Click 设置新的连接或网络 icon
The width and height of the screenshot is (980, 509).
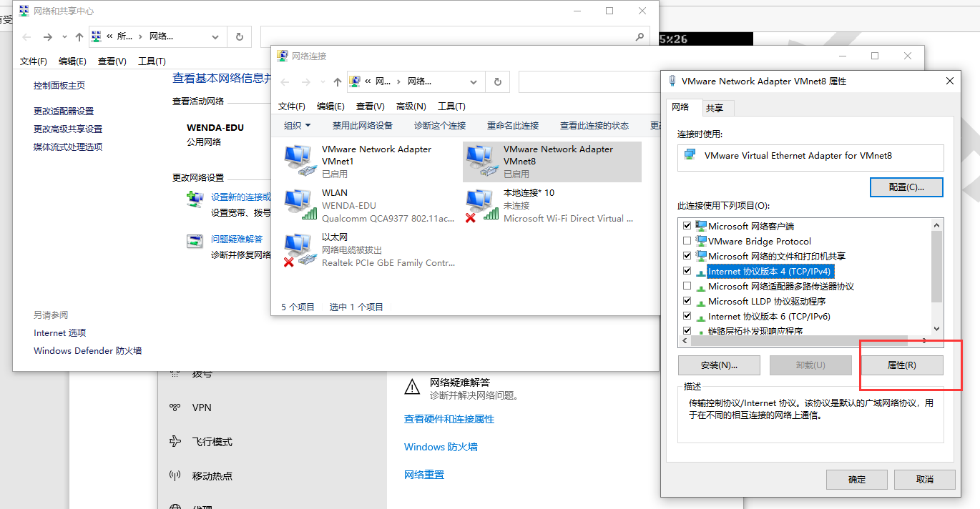195,199
